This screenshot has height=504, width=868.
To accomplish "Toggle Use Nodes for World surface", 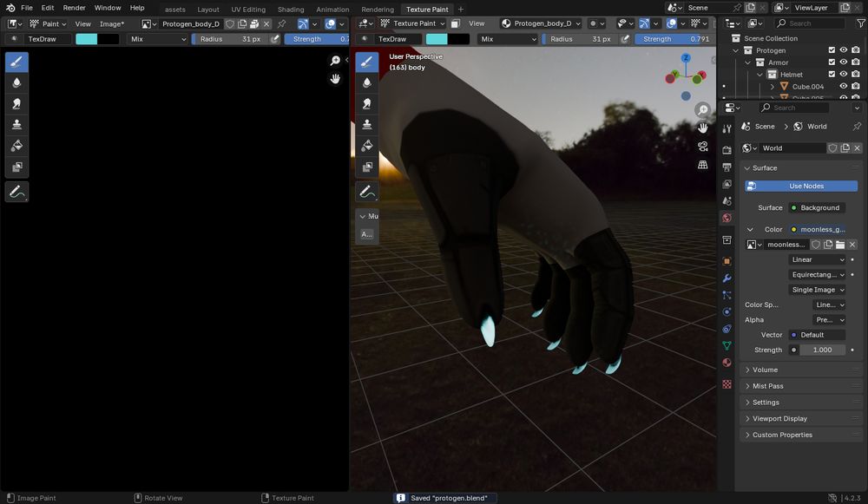I will pyautogui.click(x=801, y=186).
